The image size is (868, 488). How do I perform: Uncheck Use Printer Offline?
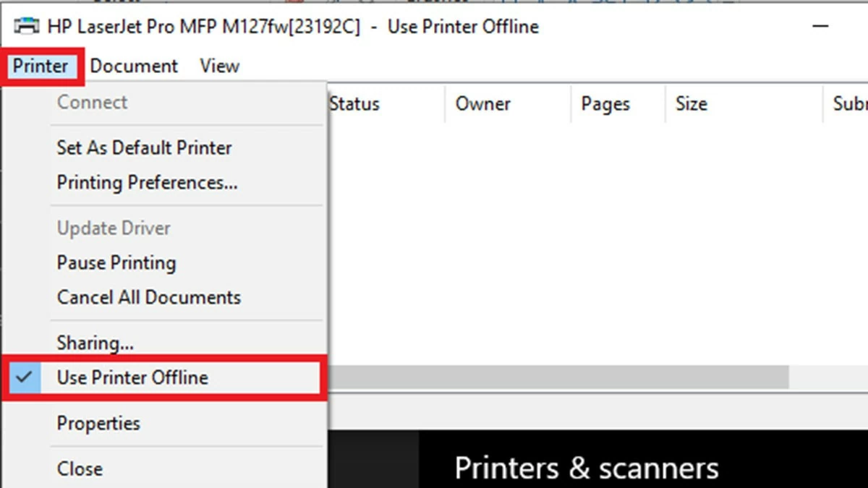click(133, 377)
